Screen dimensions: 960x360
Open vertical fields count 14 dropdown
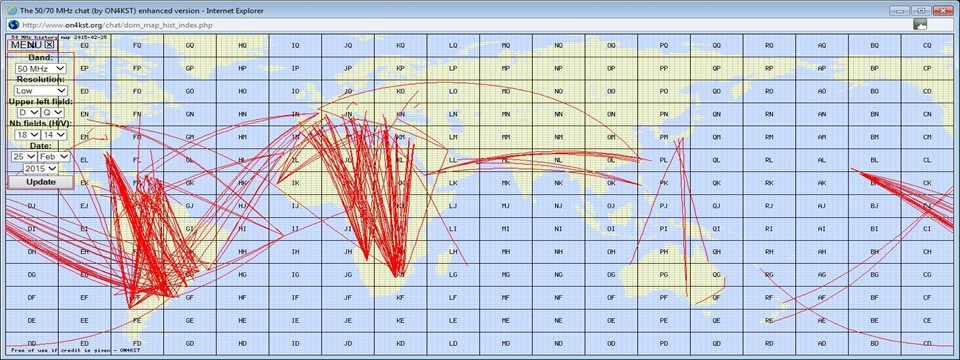pyautogui.click(x=53, y=135)
